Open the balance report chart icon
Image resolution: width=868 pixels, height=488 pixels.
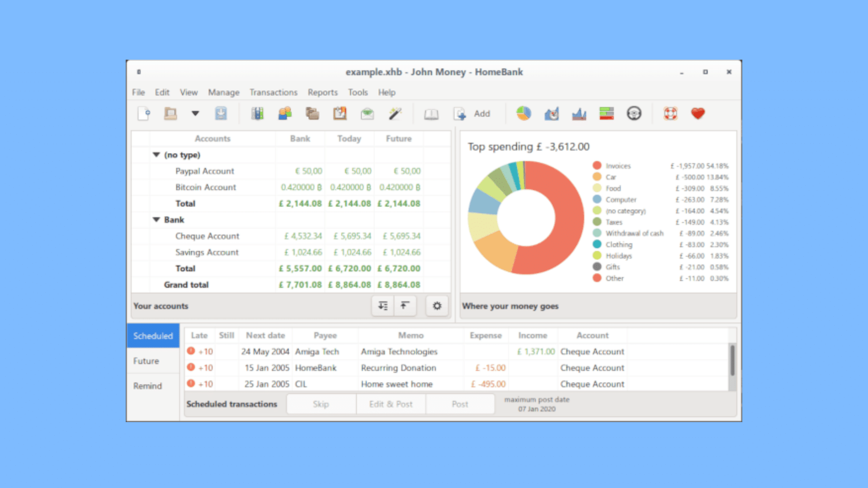click(x=579, y=113)
